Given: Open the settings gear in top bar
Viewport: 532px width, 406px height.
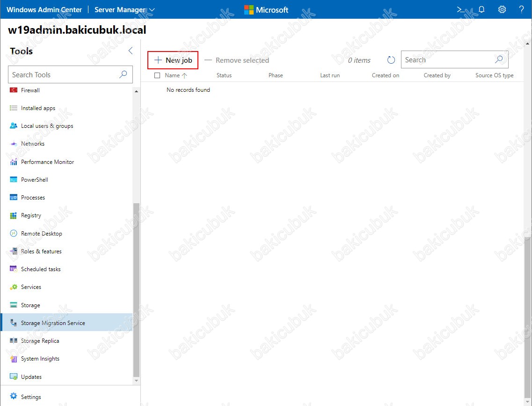Looking at the screenshot, I should click(x=502, y=9).
